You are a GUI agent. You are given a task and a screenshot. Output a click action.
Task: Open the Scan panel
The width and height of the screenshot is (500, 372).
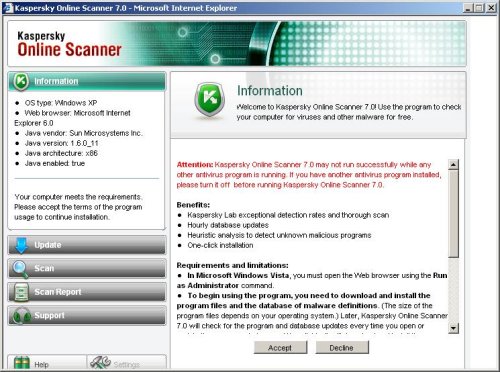click(87, 269)
